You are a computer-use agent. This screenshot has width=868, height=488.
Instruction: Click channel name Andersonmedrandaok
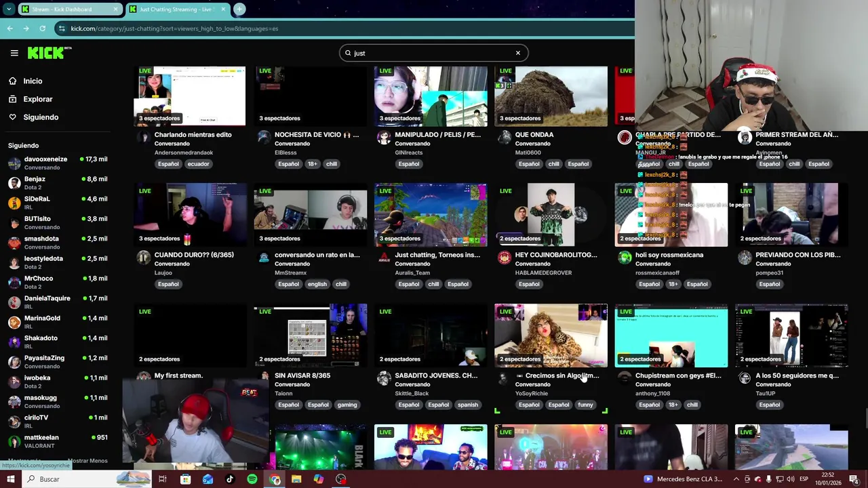183,152
